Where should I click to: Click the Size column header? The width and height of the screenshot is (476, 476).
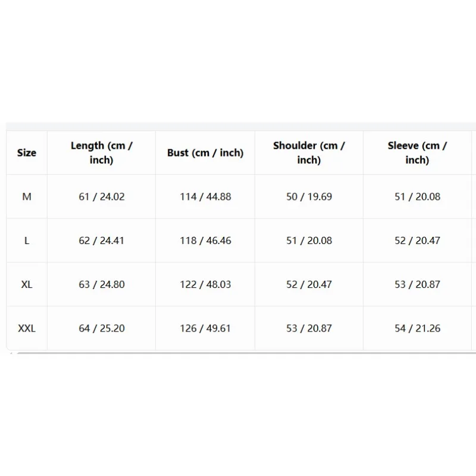[x=27, y=153]
